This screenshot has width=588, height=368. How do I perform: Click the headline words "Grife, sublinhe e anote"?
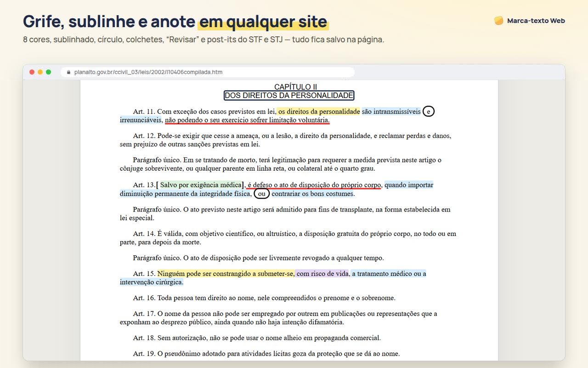(109, 22)
